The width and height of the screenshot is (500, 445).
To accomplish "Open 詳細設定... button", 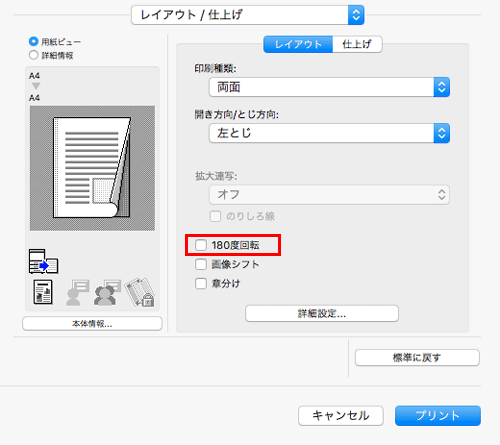I will pos(322,313).
